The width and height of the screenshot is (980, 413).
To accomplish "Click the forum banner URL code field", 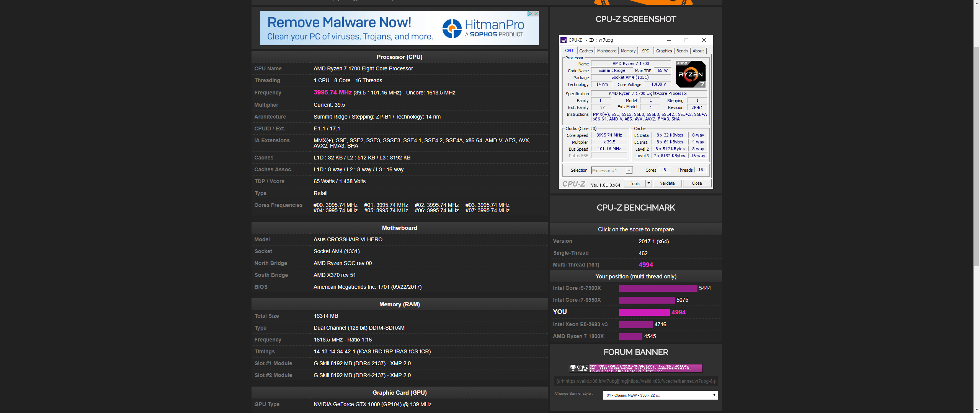I will coord(635,381).
